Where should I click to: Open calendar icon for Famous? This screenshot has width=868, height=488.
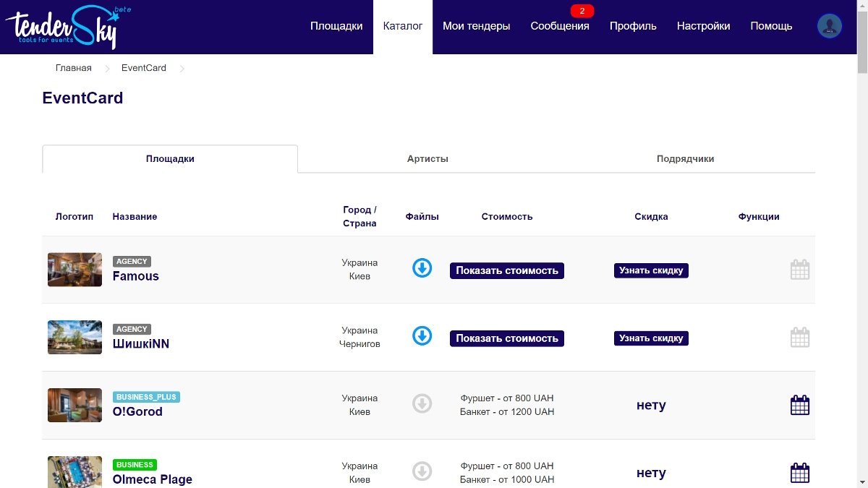tap(799, 270)
